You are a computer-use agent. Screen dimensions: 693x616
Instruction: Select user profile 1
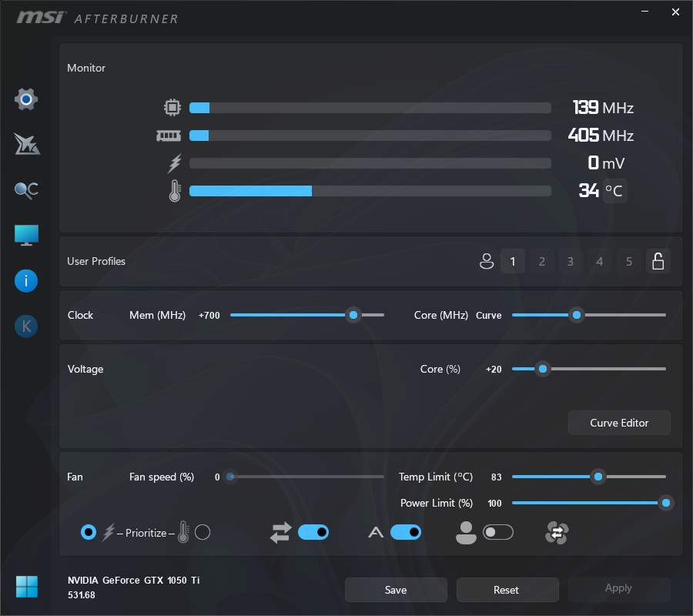[x=513, y=261]
